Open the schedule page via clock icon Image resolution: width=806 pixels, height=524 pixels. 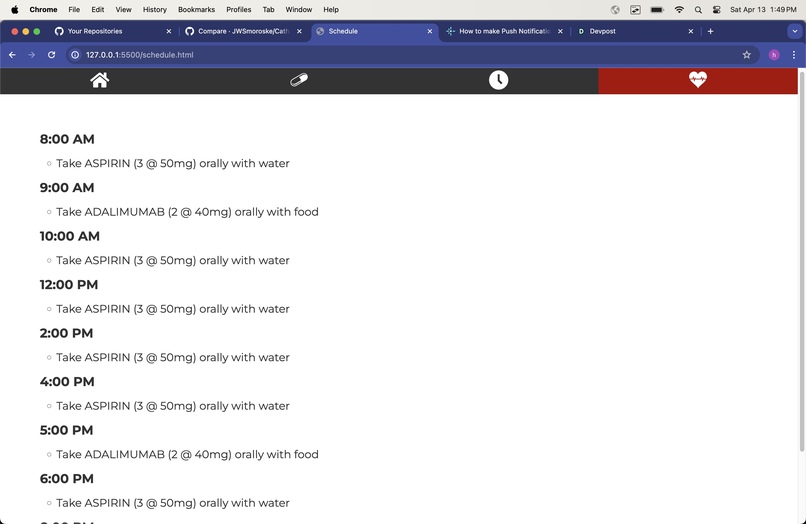click(498, 80)
